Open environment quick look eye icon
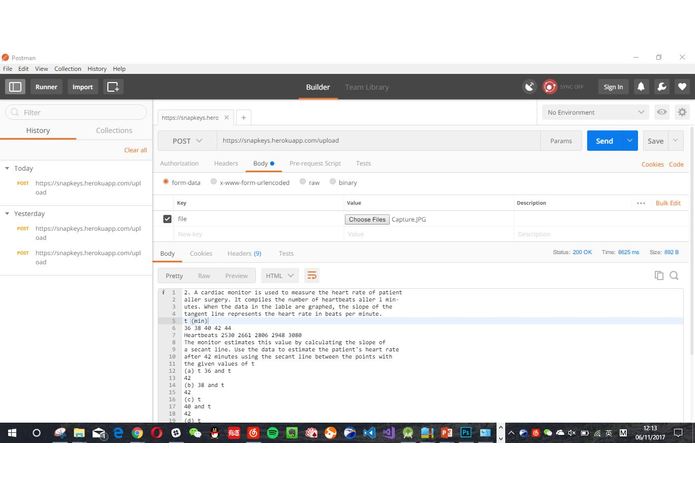695x494 pixels. point(662,112)
